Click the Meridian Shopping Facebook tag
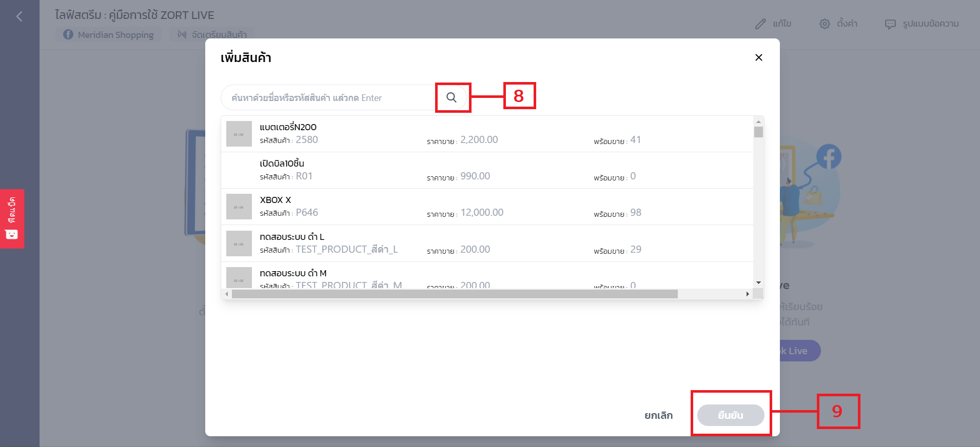 click(x=108, y=34)
